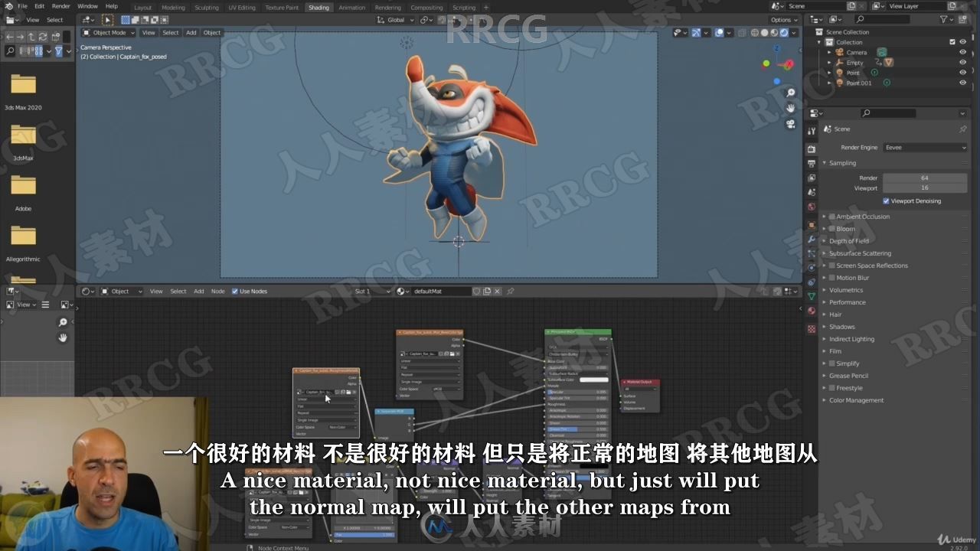Viewport: 980px width, 551px height.
Task: Open the Render menu
Action: pos(61,6)
